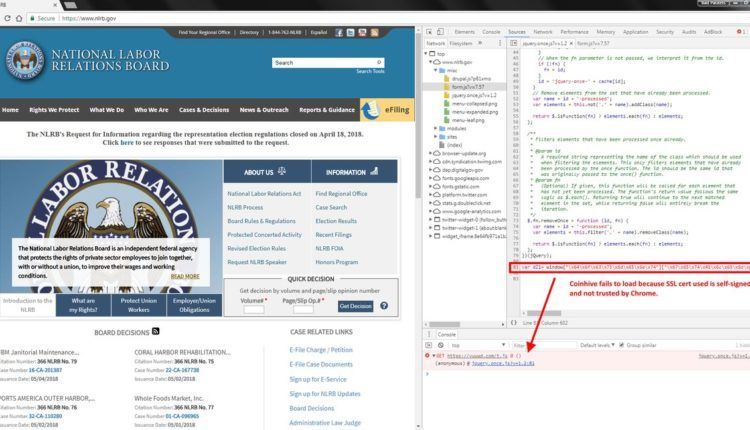Open the console context 'top' dropdown
This screenshot has height=430, width=750.
point(477,345)
